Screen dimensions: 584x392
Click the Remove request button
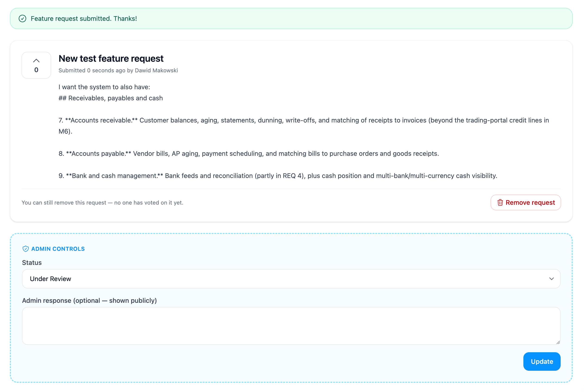coord(526,202)
